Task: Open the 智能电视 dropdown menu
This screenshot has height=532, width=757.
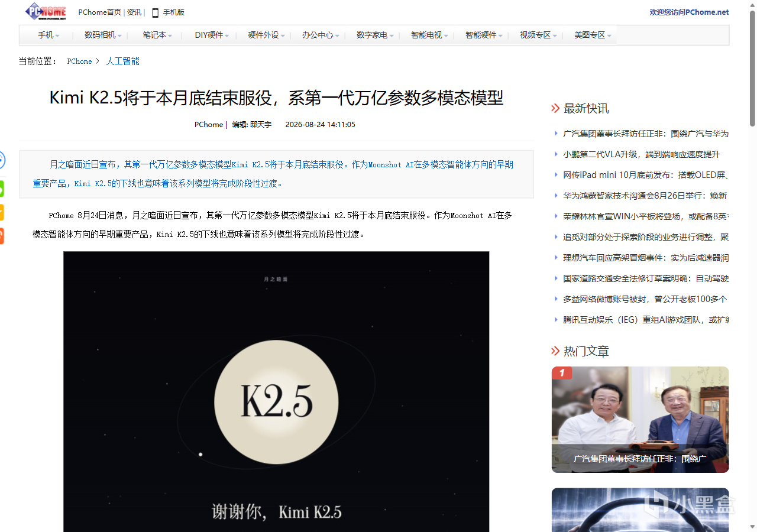Action: [429, 35]
